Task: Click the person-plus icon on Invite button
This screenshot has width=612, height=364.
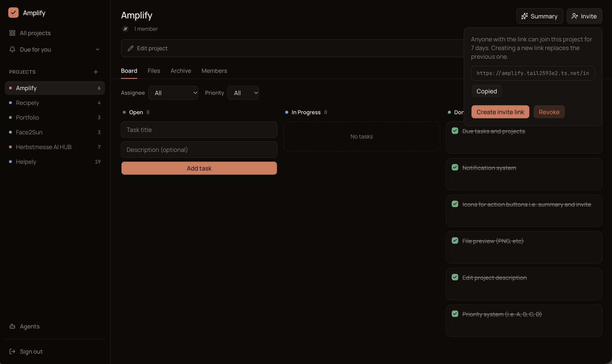Action: 575,16
